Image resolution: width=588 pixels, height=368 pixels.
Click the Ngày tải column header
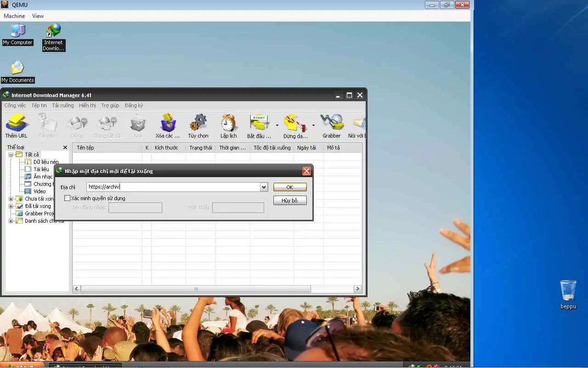309,148
